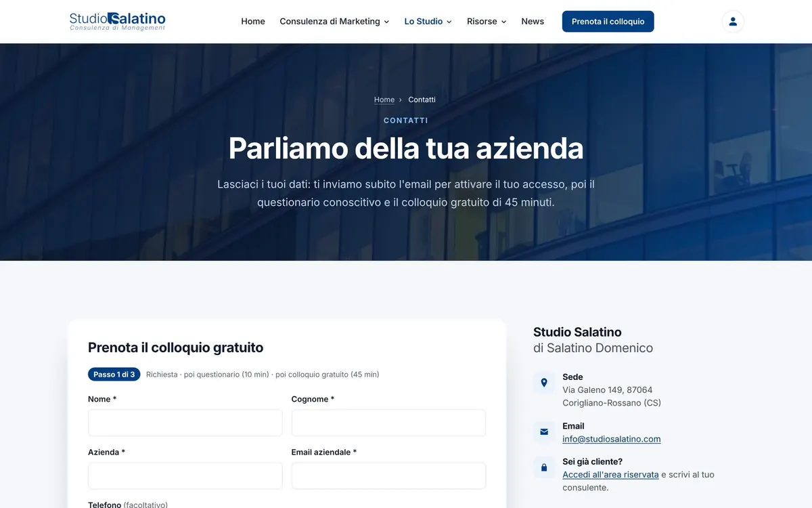Click the Via Galeno 149, 87064 address

[608, 390]
